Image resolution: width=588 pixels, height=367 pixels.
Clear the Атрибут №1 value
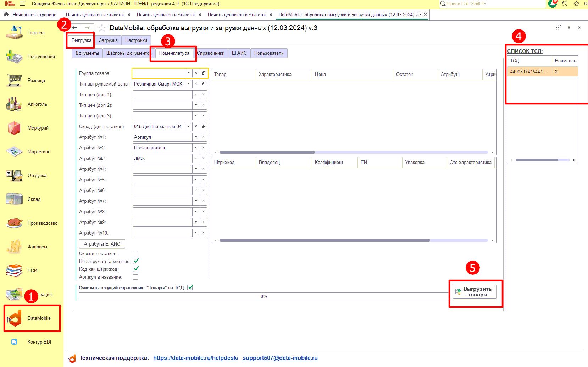pyautogui.click(x=203, y=137)
